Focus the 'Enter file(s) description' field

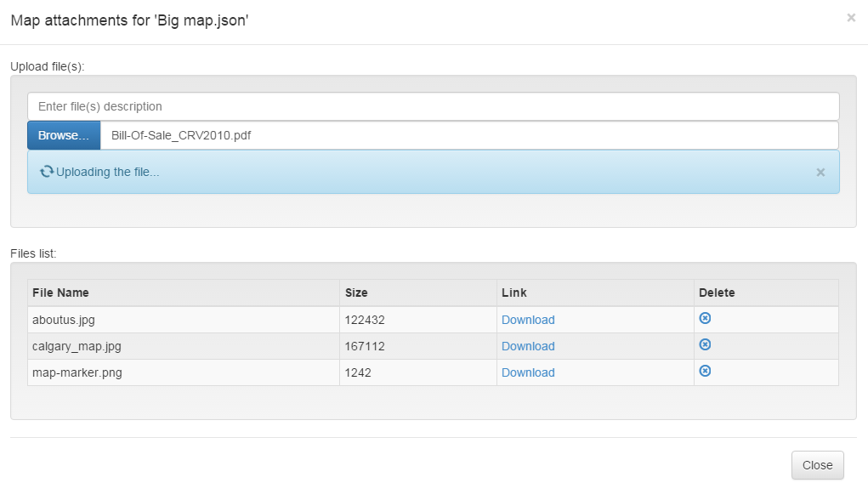click(x=434, y=106)
